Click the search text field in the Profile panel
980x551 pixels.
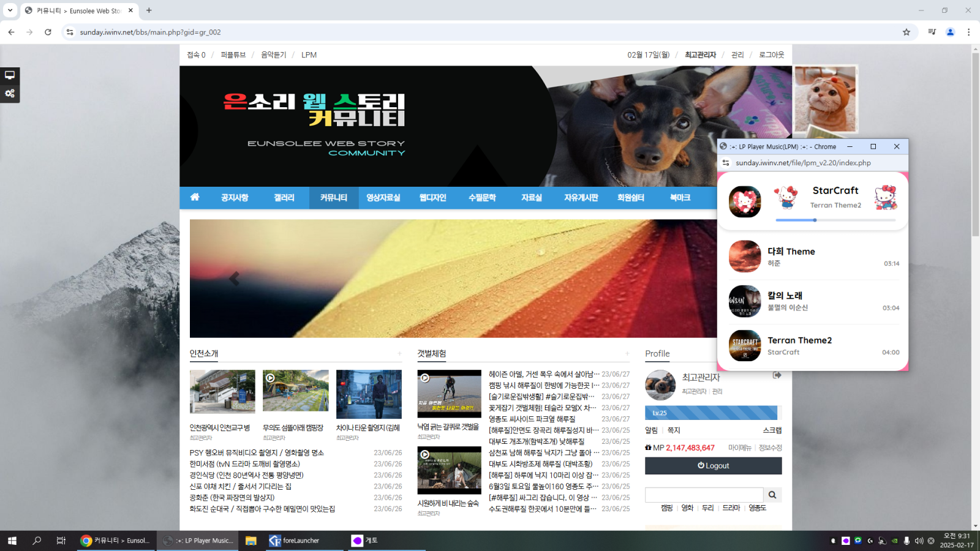pyautogui.click(x=704, y=495)
